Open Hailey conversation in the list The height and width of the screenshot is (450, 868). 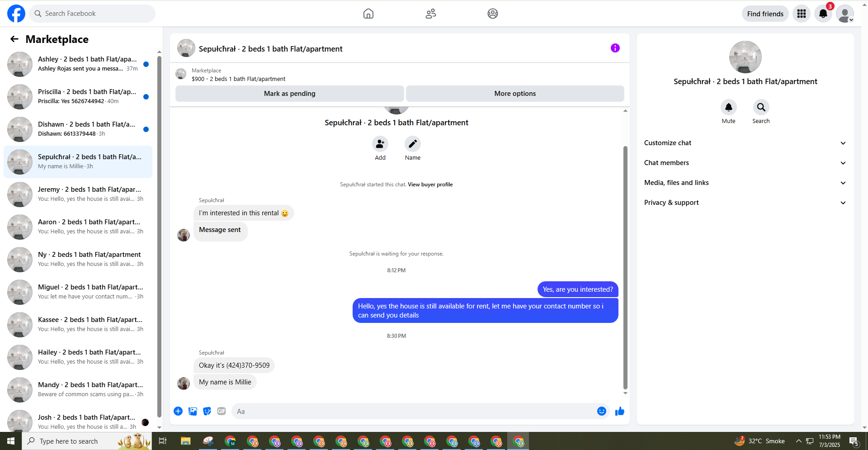point(78,357)
